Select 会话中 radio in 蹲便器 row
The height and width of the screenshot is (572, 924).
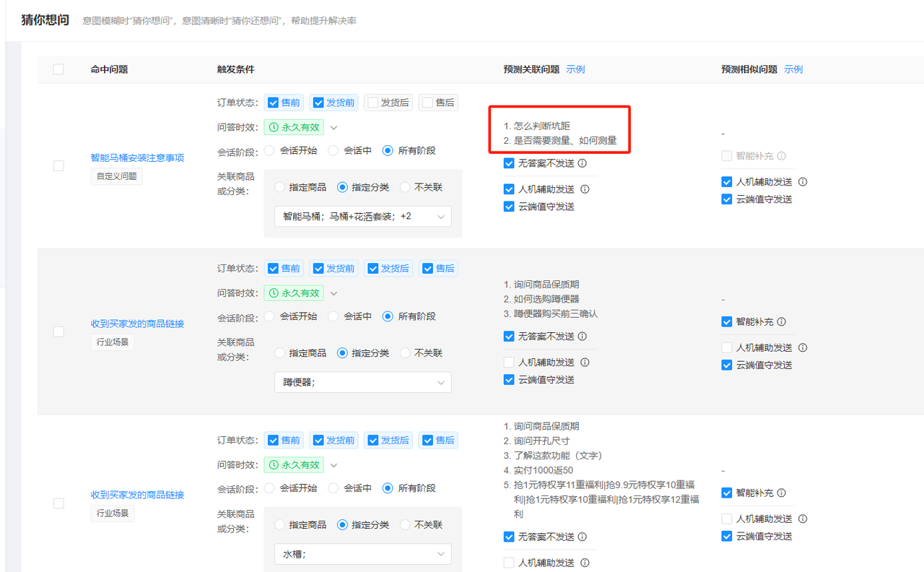point(333,316)
